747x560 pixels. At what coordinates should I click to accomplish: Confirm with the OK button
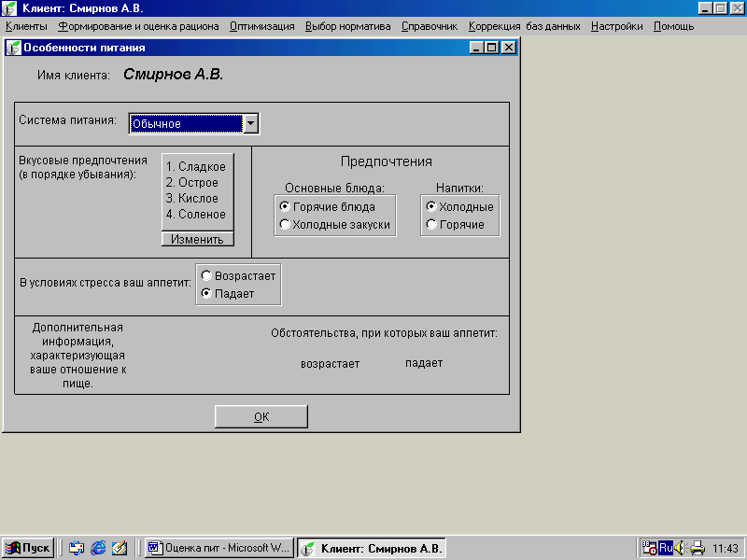(261, 416)
